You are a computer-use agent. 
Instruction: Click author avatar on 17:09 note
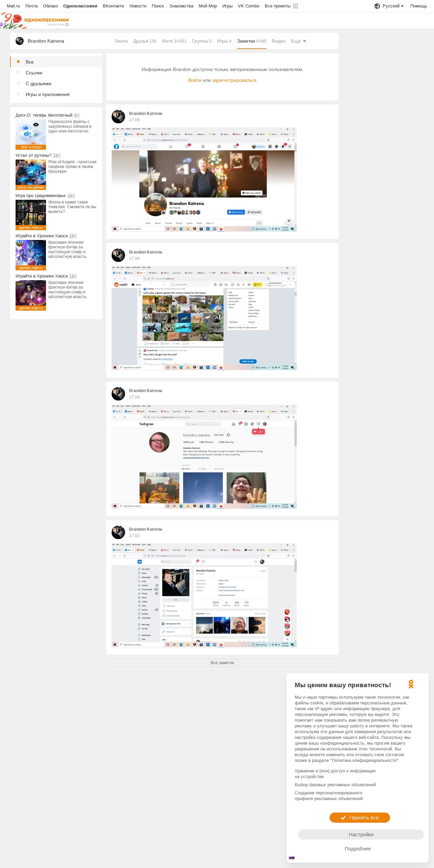coord(118,117)
